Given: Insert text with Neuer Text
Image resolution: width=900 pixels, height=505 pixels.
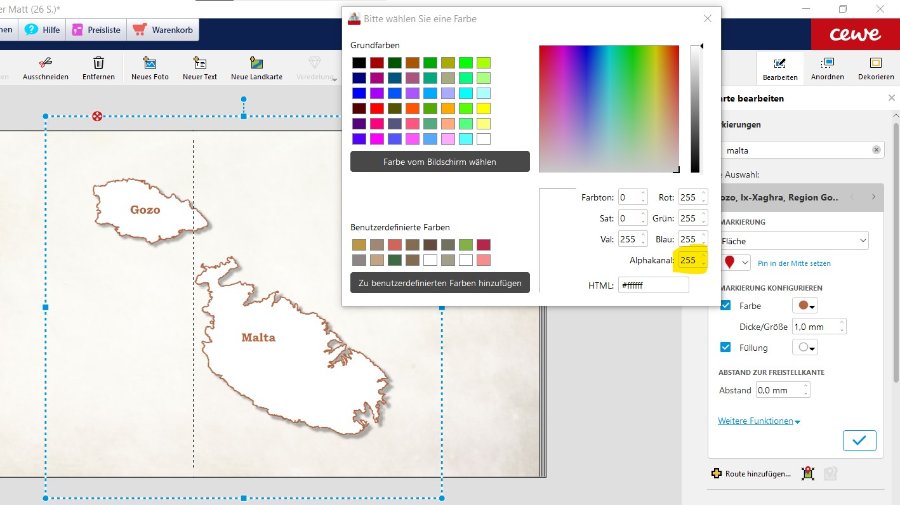Looking at the screenshot, I should click(x=200, y=68).
